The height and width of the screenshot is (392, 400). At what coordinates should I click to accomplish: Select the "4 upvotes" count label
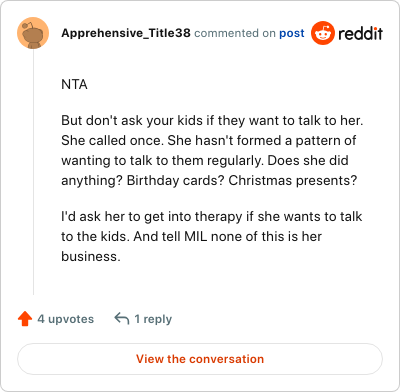(x=66, y=319)
